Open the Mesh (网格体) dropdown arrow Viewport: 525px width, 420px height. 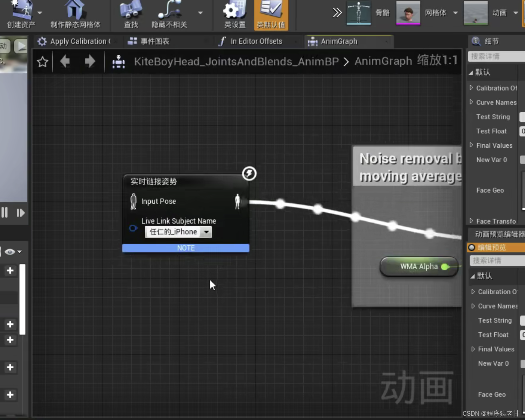[x=455, y=13]
